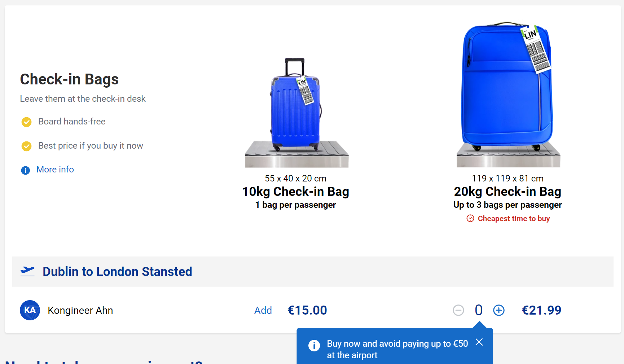Select the 10kg Check-in Bag image
Image resolution: width=624 pixels, height=364 pixels.
[296, 108]
